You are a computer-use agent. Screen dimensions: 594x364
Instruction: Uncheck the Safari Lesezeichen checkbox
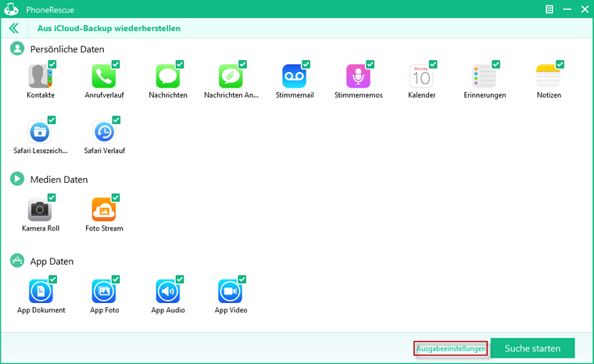point(52,120)
